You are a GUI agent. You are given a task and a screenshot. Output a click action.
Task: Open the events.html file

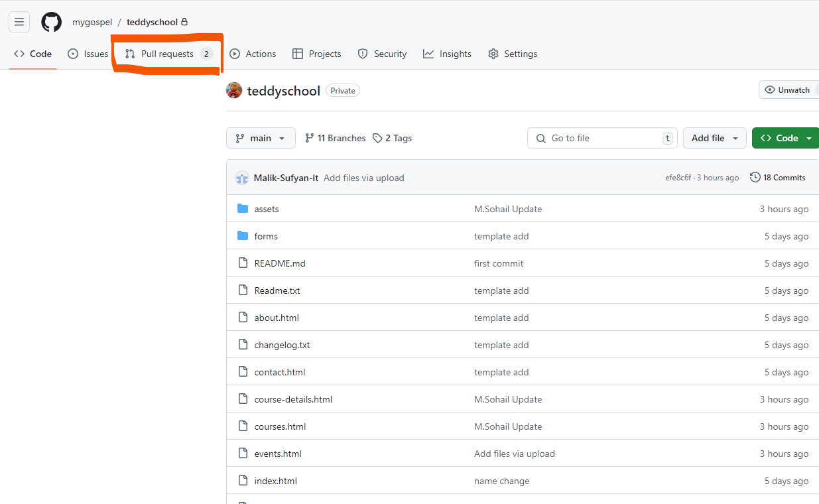(x=278, y=454)
